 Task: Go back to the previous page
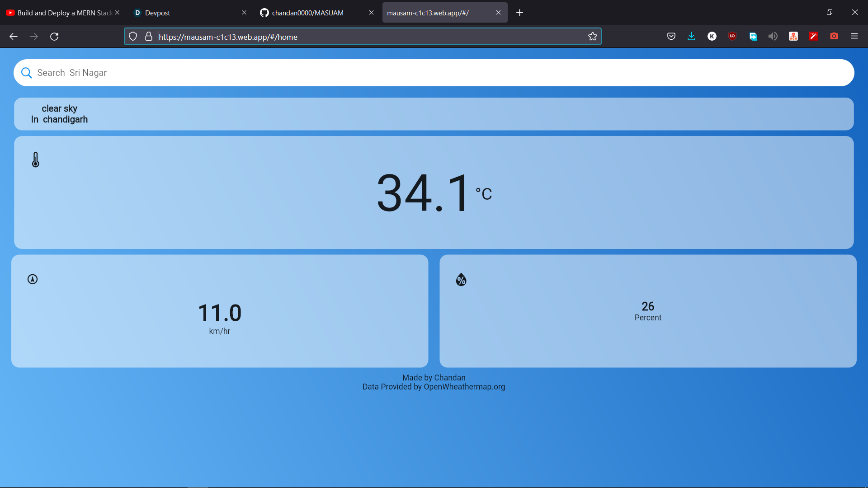click(14, 37)
